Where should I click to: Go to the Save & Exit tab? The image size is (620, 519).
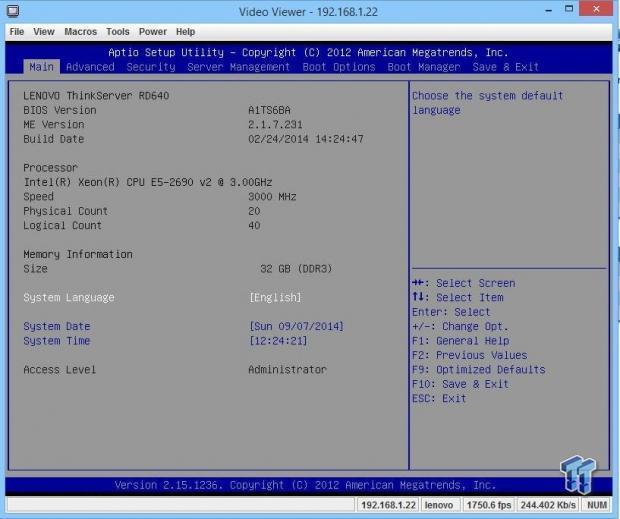click(506, 67)
